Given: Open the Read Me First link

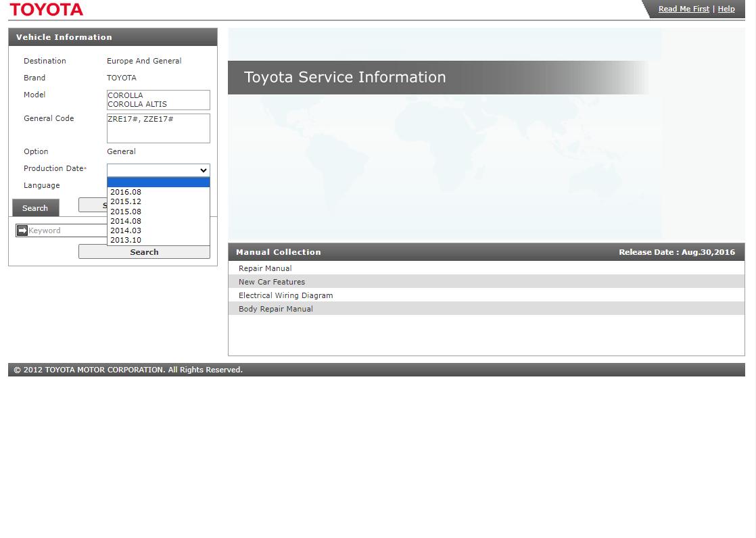Looking at the screenshot, I should pyautogui.click(x=684, y=9).
